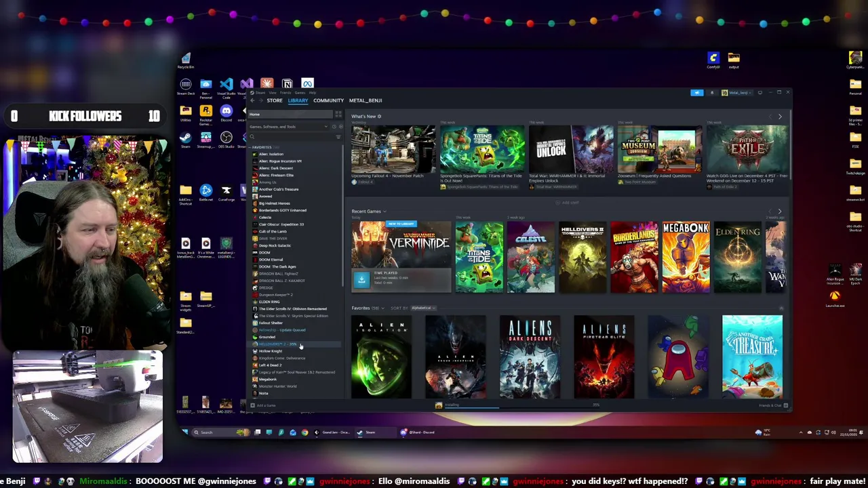
Task: Open the Steam desktop shortcut icon
Action: (185, 140)
